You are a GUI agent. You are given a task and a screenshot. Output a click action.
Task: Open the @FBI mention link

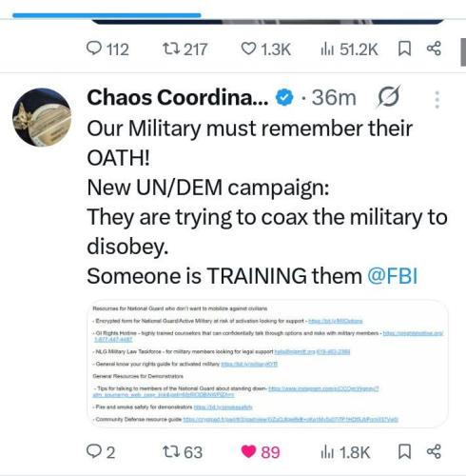point(393,275)
